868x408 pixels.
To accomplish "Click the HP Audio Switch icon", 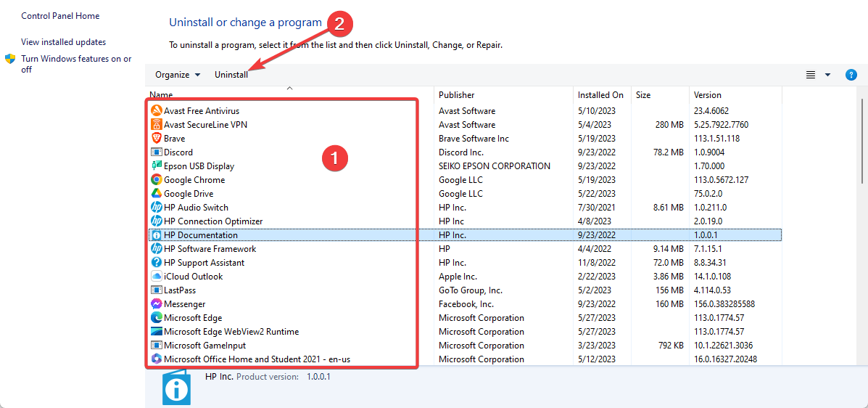I will pyautogui.click(x=156, y=208).
